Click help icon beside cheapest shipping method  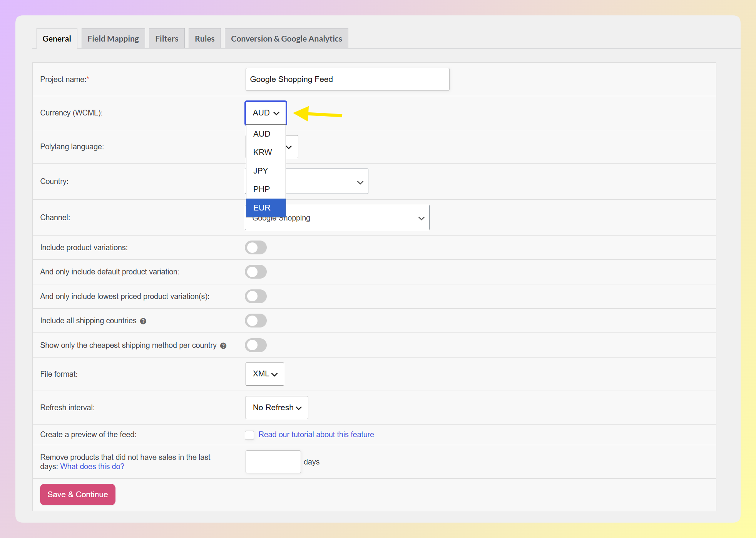click(x=223, y=346)
